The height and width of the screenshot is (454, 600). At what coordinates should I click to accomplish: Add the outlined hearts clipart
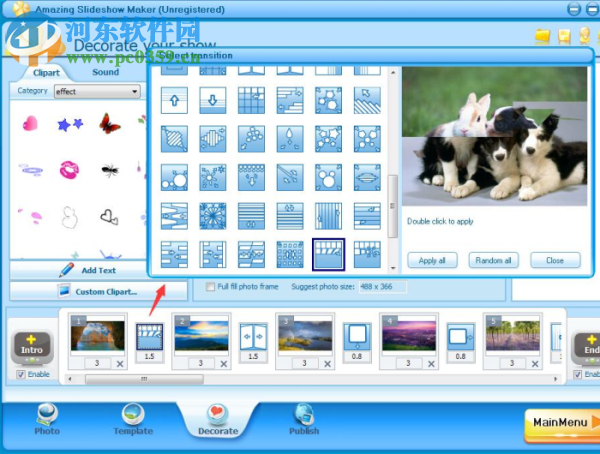(109, 217)
